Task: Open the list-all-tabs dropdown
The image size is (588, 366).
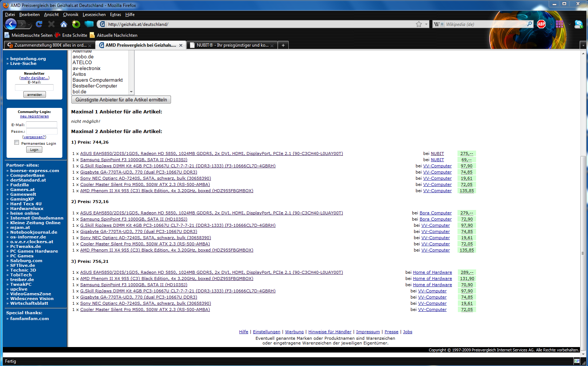Action: click(583, 45)
